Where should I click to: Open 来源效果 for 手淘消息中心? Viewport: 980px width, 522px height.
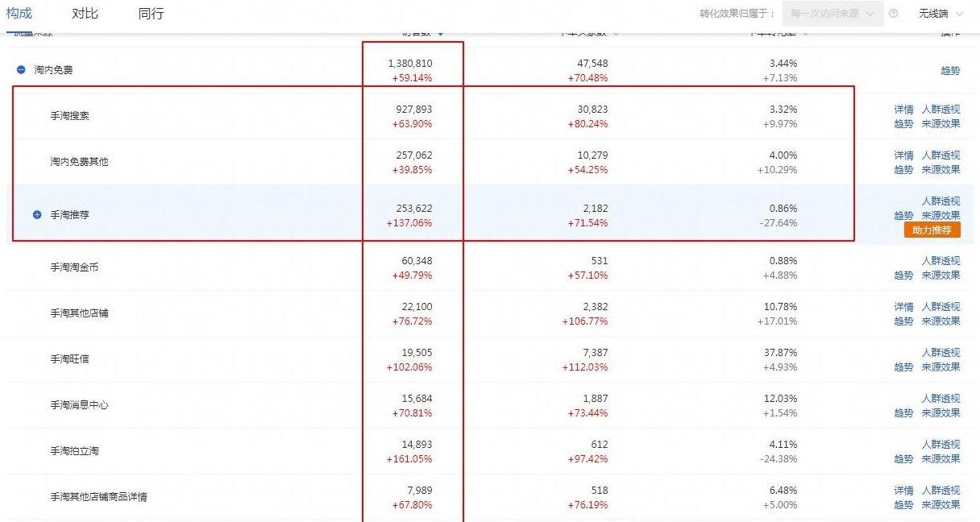click(x=941, y=413)
